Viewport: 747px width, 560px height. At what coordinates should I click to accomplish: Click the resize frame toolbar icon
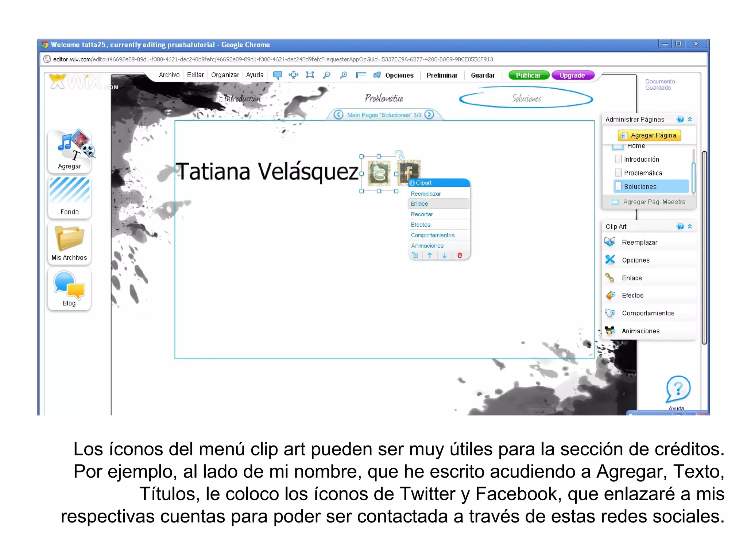tap(310, 75)
